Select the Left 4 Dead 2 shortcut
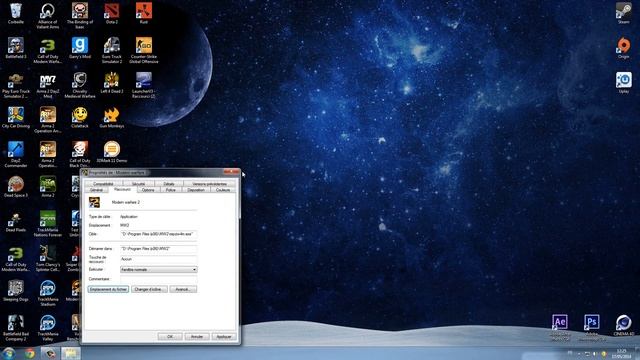The width and height of the screenshot is (640, 360). pos(111,83)
